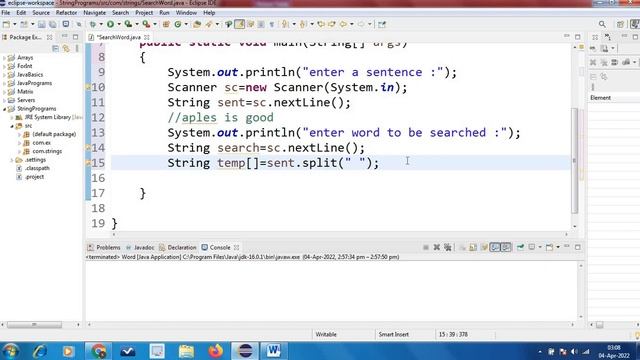
Task: Click the External Tools run icon
Action: [x=146, y=24]
